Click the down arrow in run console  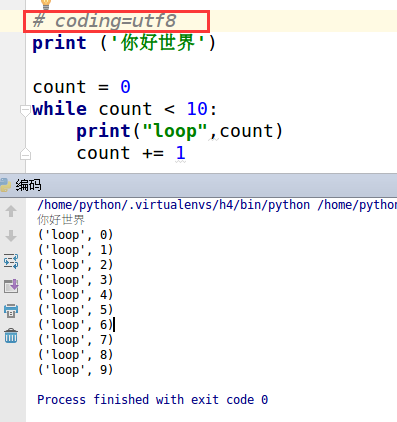tap(11, 236)
